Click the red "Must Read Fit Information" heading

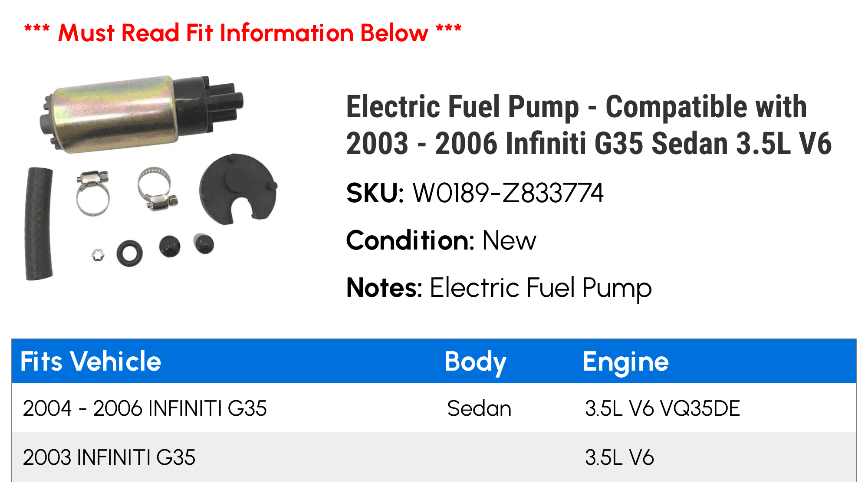click(243, 33)
